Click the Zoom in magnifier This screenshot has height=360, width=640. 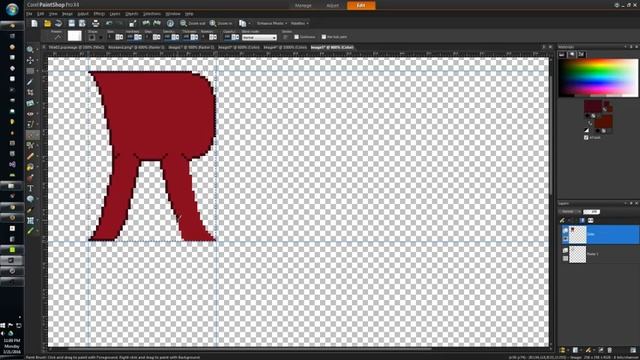click(x=213, y=23)
